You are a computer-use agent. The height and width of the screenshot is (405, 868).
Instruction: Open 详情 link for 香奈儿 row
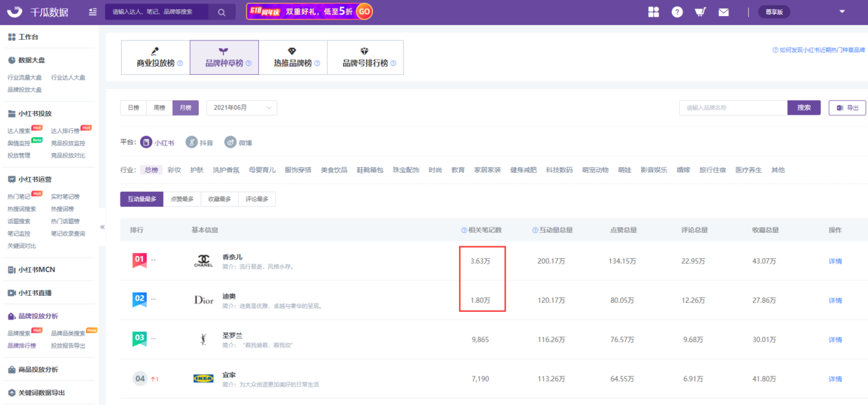835,261
